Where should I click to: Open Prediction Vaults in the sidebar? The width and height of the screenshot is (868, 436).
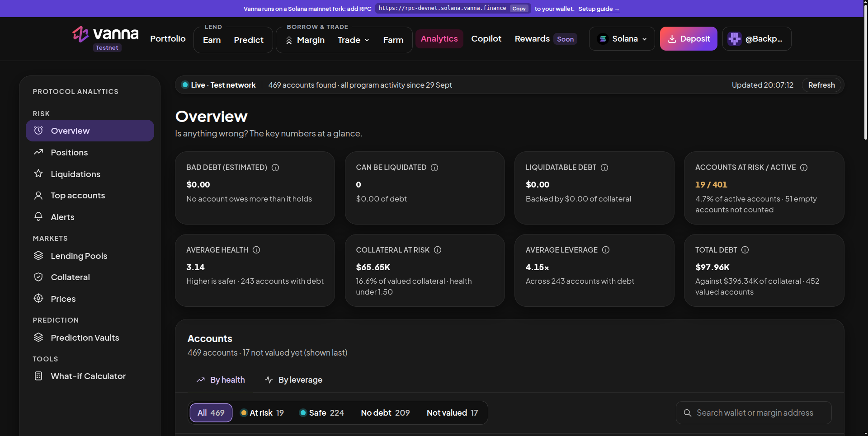click(90, 338)
